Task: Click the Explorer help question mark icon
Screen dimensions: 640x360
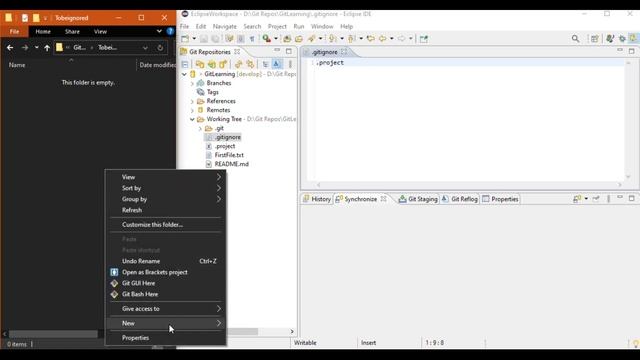Action: tap(170, 31)
